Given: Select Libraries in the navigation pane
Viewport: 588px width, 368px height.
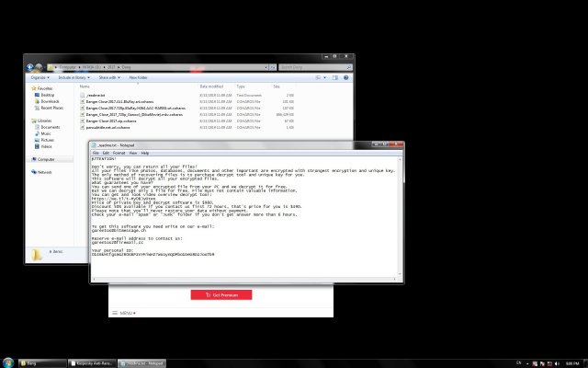Looking at the screenshot, I should [x=41, y=121].
